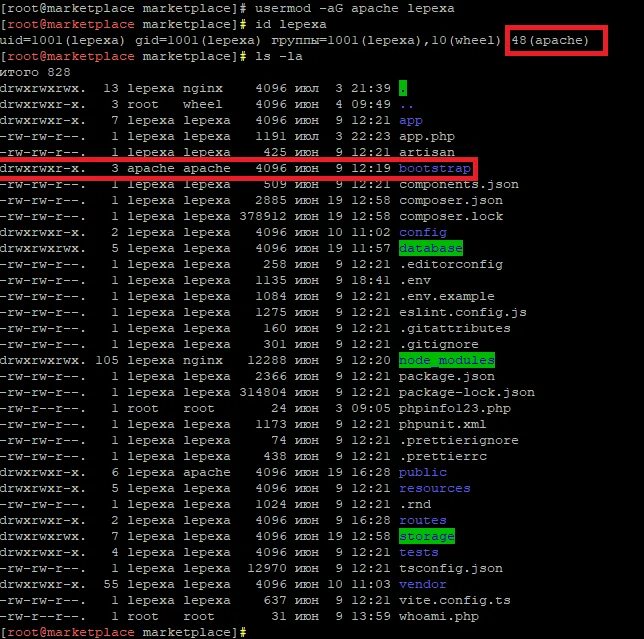Select the whoami.php file name
Screen dimensions: 644x639
438,616
